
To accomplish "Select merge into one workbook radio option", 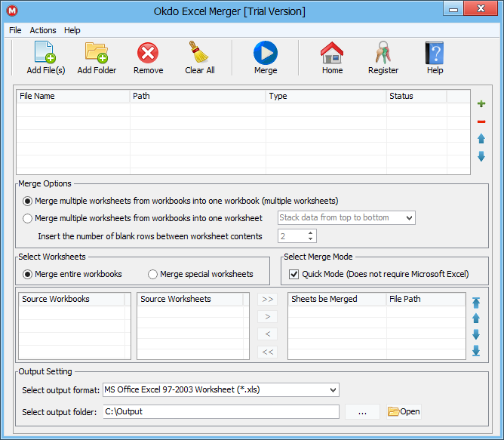I will tap(28, 201).
